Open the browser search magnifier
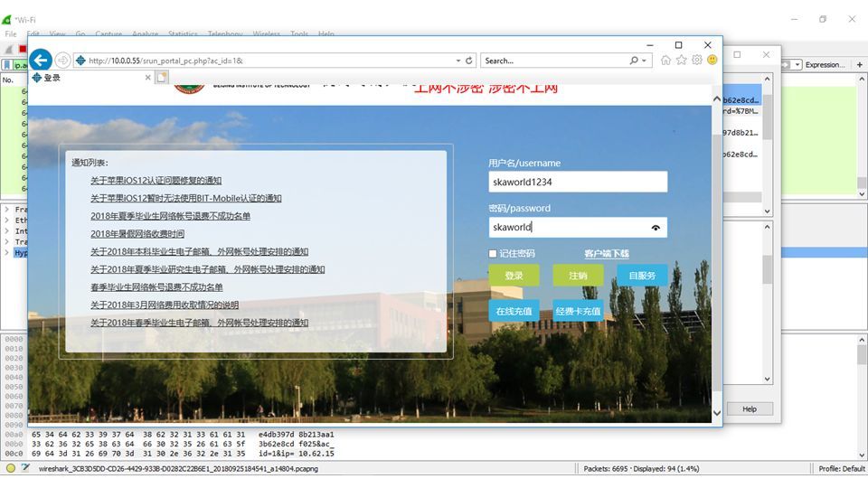Viewport: 868px width, 488px height. click(x=634, y=61)
